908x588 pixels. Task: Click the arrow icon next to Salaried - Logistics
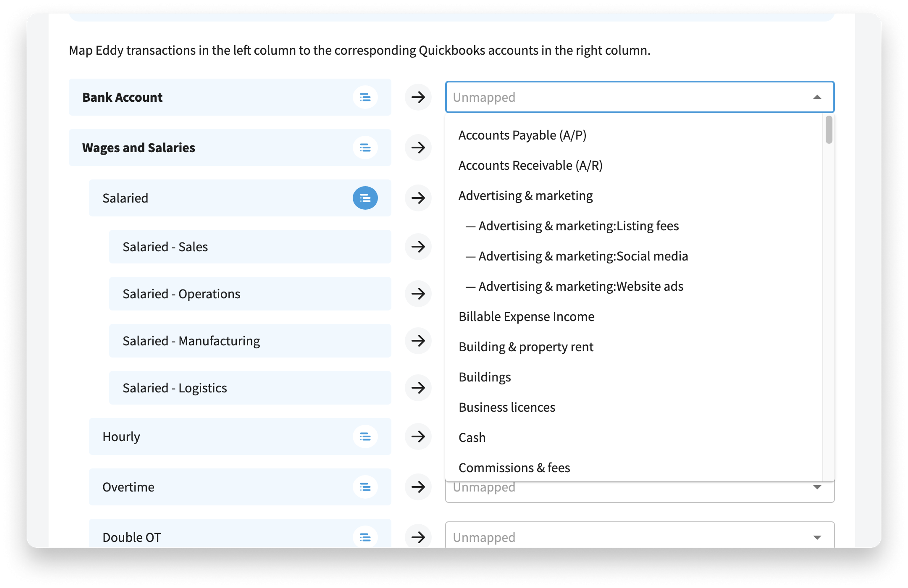click(x=418, y=388)
